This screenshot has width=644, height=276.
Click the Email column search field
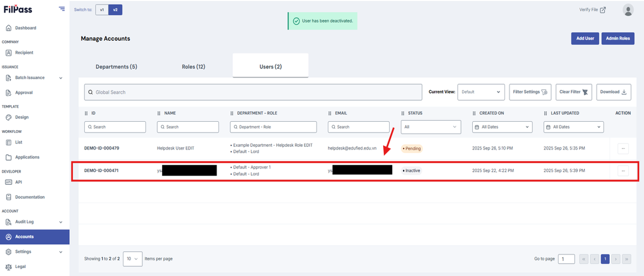tap(358, 127)
